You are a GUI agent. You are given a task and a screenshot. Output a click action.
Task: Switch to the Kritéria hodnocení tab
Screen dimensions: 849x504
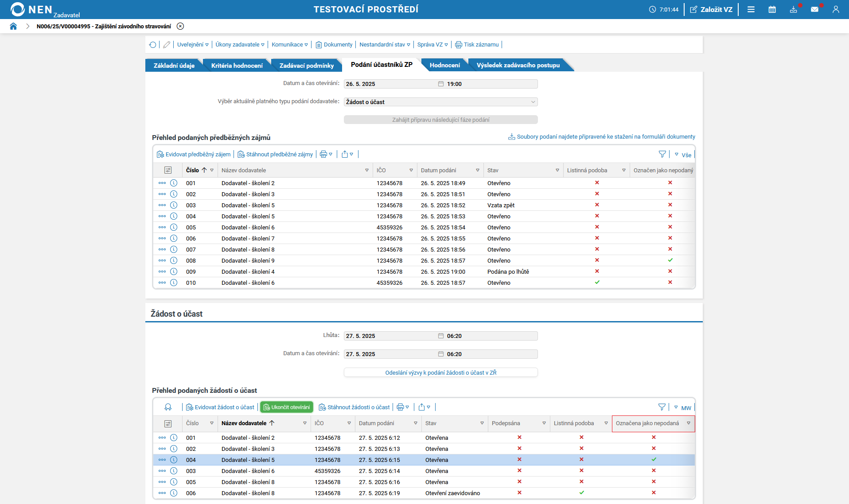237,66
